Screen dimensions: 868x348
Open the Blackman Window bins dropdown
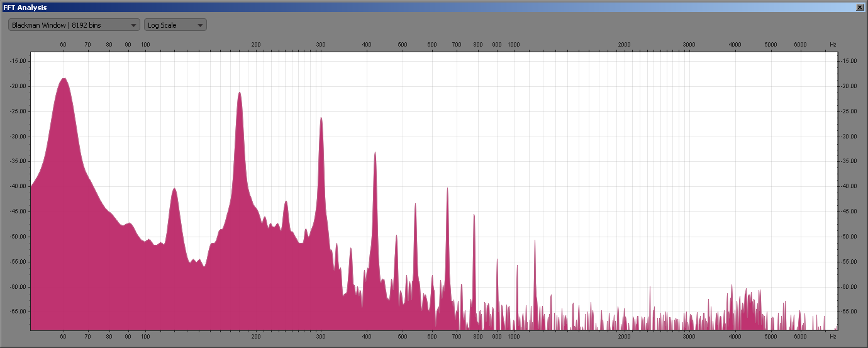click(x=74, y=25)
